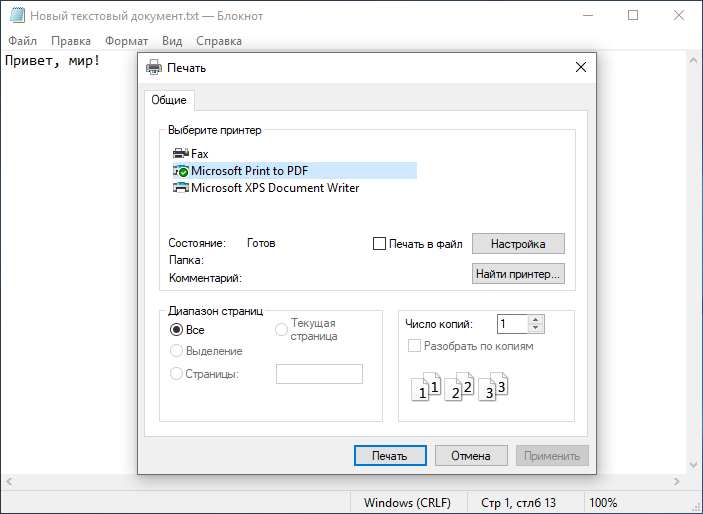Viewport: 703px width, 514px height.
Task: Click the Привет, мир! text in Notepad
Action: 52,61
